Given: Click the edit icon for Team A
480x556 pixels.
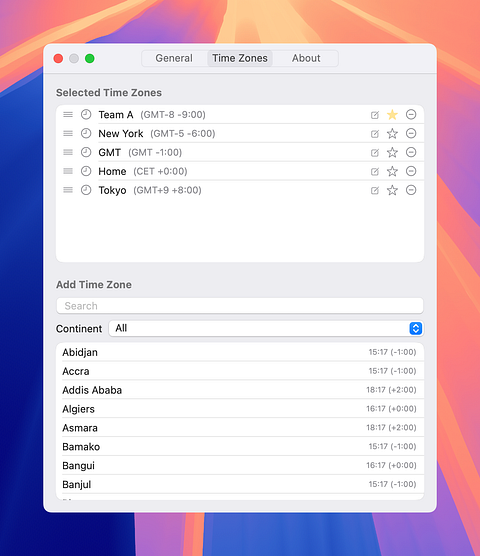Looking at the screenshot, I should [x=375, y=115].
